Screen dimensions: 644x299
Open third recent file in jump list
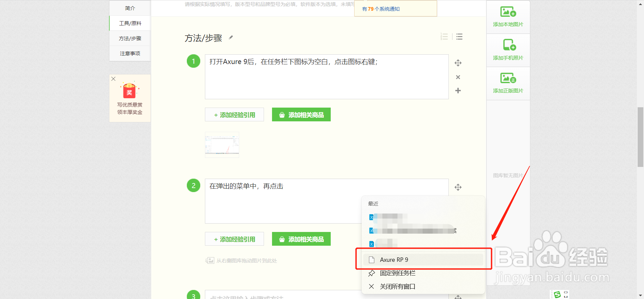pyautogui.click(x=423, y=244)
